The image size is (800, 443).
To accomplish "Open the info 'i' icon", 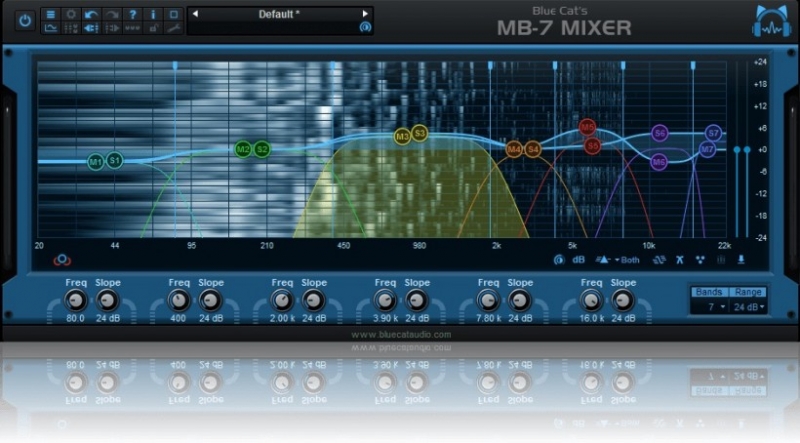I will [x=153, y=14].
